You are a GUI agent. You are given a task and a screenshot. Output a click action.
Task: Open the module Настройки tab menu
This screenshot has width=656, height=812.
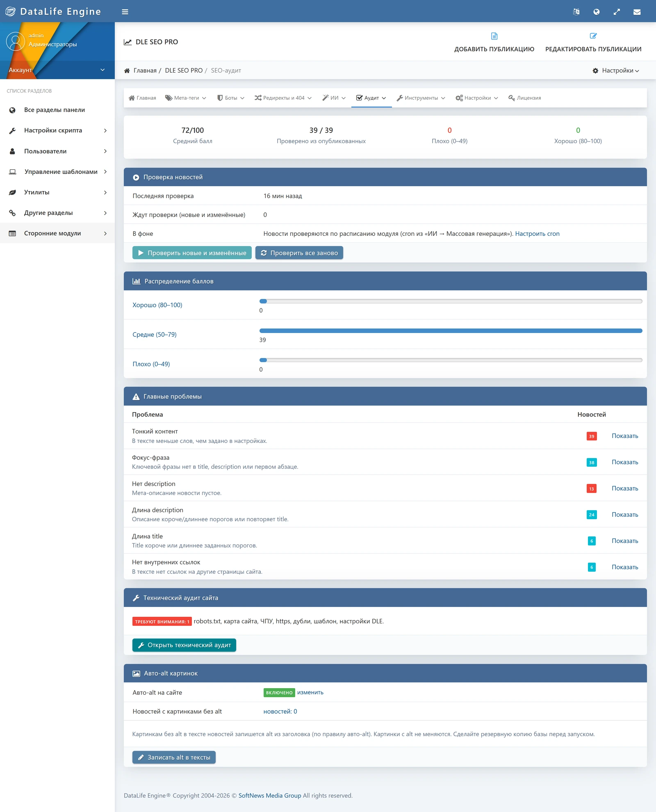click(477, 98)
